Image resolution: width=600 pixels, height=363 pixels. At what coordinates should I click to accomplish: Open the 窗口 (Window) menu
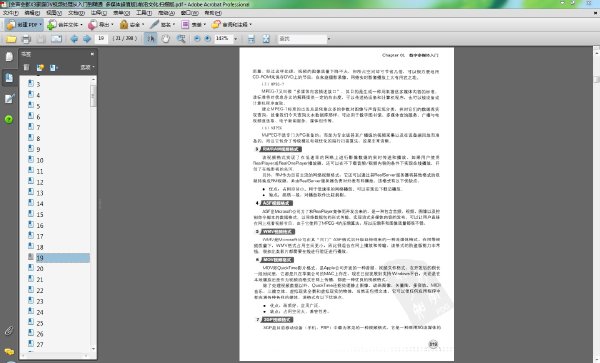[189, 13]
